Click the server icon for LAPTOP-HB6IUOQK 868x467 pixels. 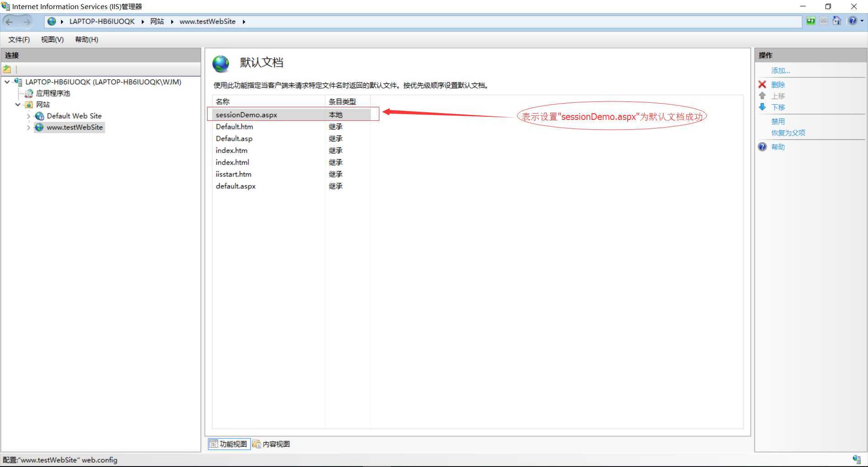click(x=18, y=82)
